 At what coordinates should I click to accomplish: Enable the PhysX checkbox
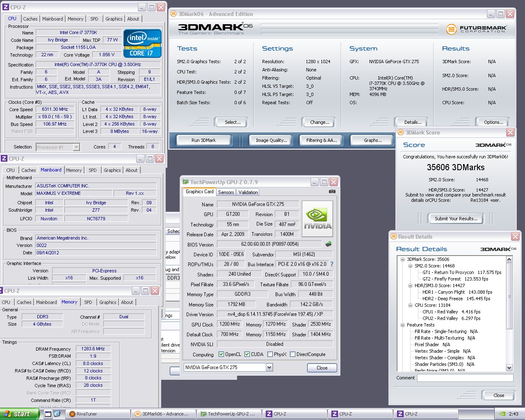click(x=270, y=354)
